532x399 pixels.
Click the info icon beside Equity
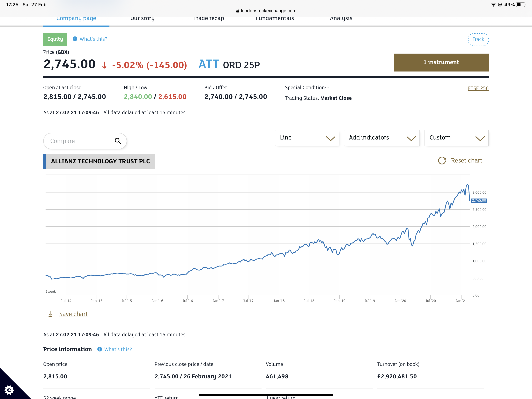tap(75, 39)
